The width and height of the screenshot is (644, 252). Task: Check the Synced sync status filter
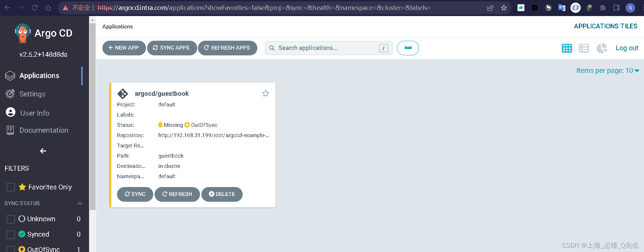coord(11,234)
